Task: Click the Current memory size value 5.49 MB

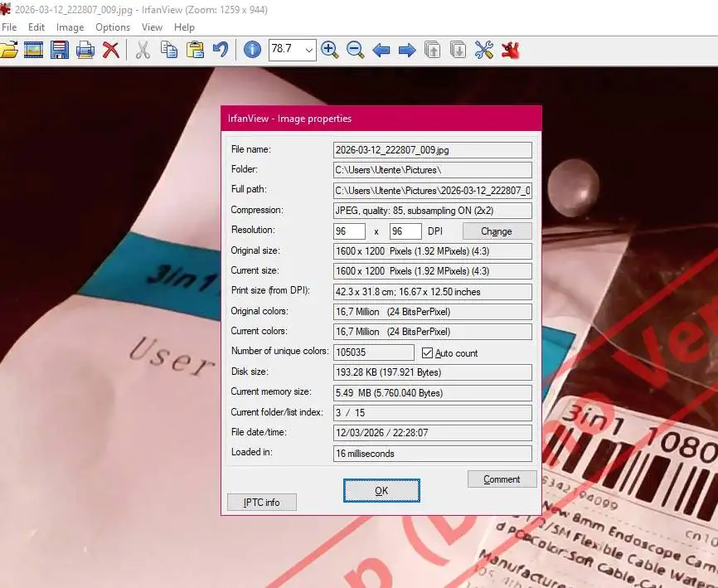Action: [432, 393]
